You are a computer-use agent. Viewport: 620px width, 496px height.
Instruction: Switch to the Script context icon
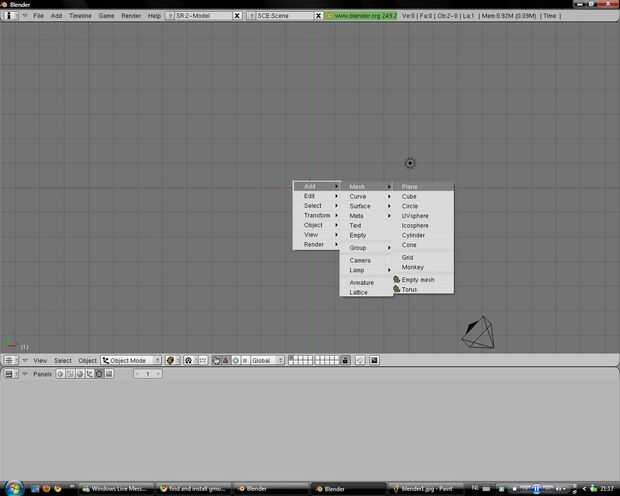click(70, 374)
